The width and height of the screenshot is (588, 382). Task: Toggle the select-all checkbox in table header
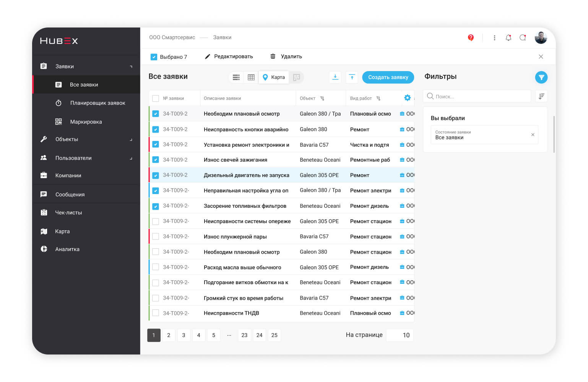coord(156,98)
